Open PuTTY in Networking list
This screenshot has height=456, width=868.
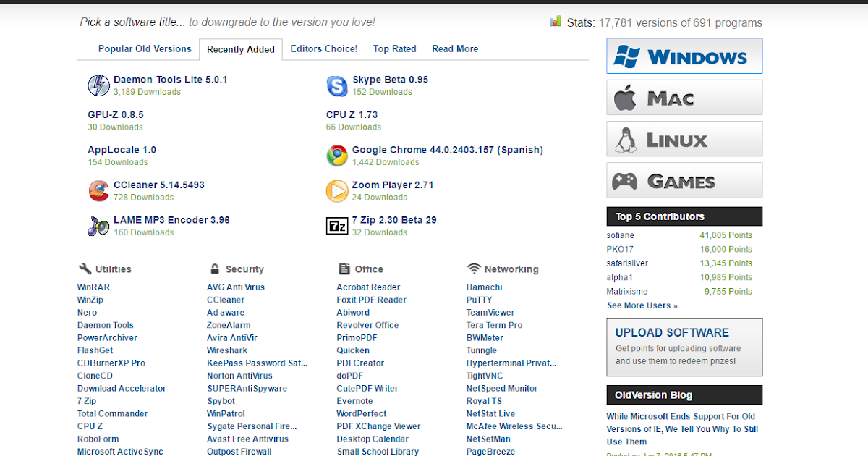pyautogui.click(x=480, y=300)
